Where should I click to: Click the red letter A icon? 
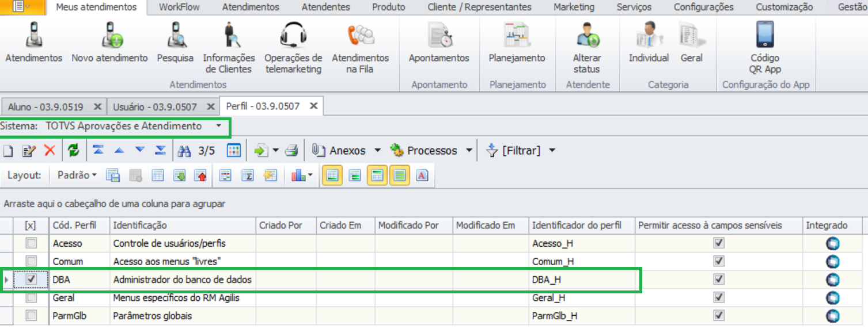(x=422, y=175)
